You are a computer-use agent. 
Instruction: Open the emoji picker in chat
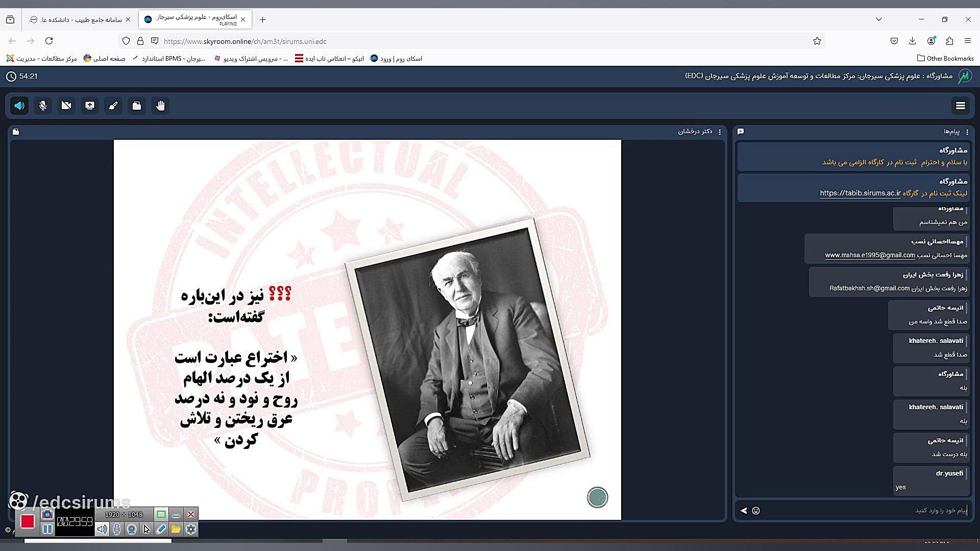pyautogui.click(x=756, y=511)
